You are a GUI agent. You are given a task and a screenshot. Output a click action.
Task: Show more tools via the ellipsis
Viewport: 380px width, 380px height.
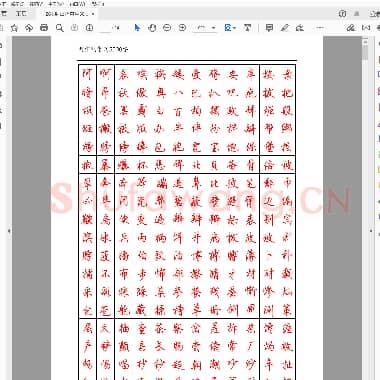tap(320, 28)
